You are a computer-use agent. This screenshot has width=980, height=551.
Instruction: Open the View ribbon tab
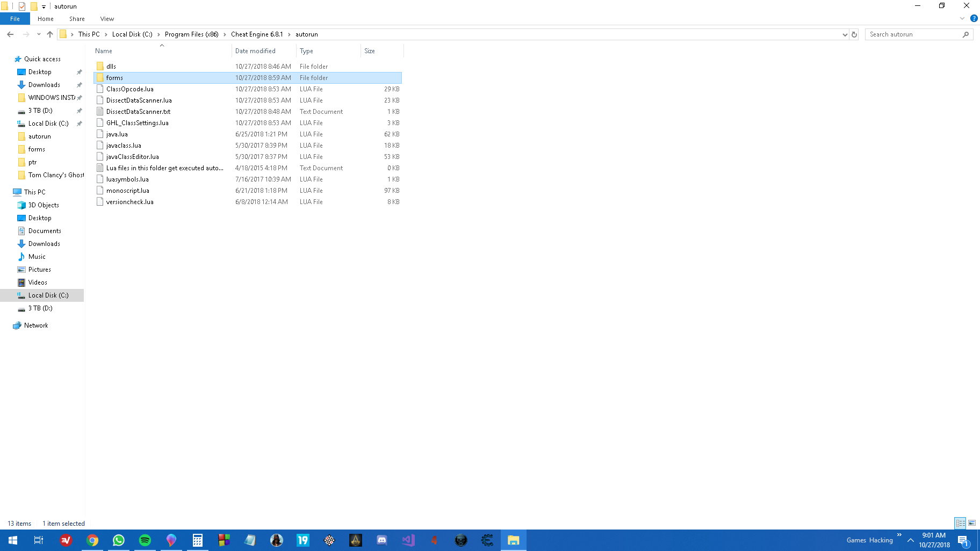tap(107, 19)
